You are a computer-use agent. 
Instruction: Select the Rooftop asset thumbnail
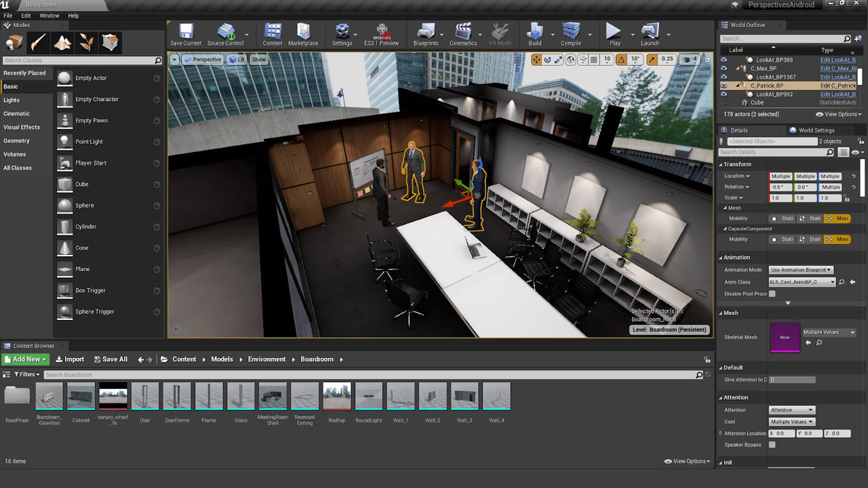[x=337, y=396]
